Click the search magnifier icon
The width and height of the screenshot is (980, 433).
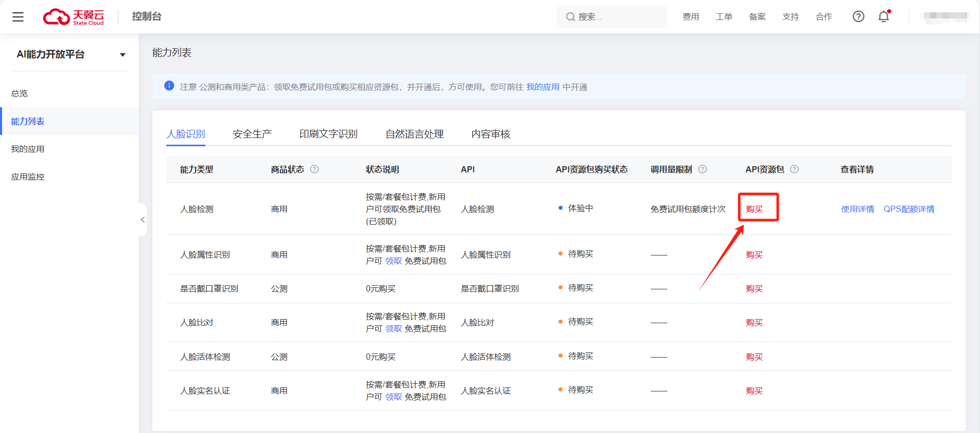click(570, 17)
